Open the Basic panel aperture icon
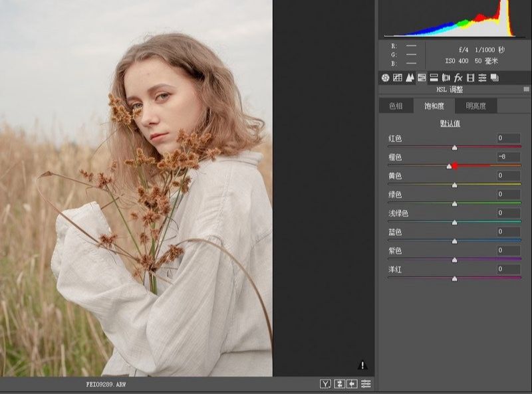 [x=385, y=78]
